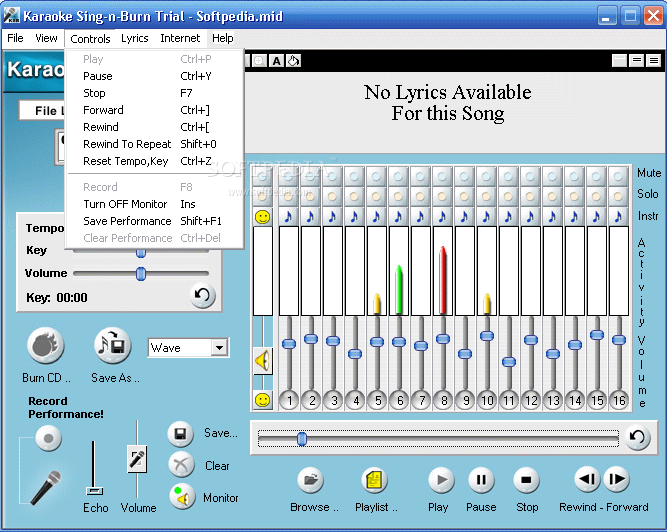This screenshot has height=532, width=667.
Task: Click the paint bucket icon in the lyrics toolbar
Action: click(293, 61)
